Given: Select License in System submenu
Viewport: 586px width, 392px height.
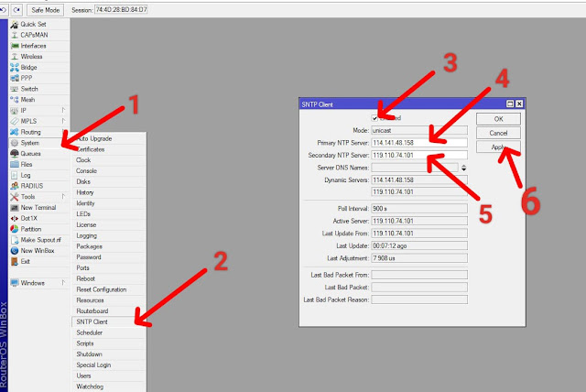Looking at the screenshot, I should [x=108, y=224].
